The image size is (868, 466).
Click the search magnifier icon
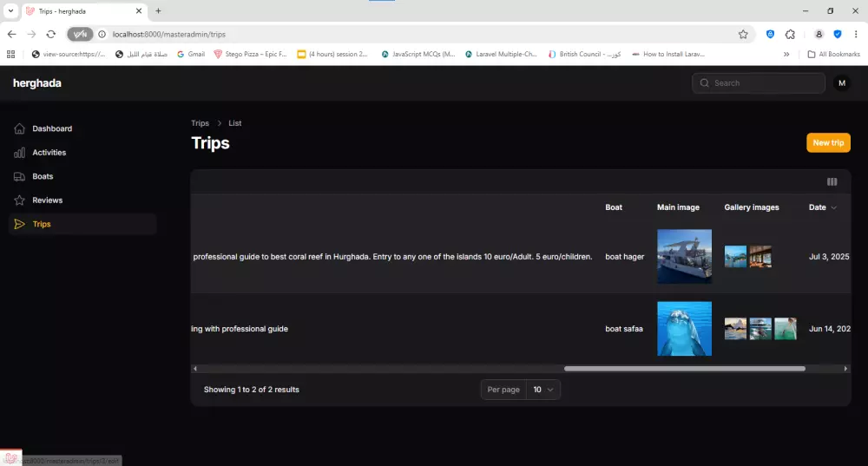pos(704,83)
